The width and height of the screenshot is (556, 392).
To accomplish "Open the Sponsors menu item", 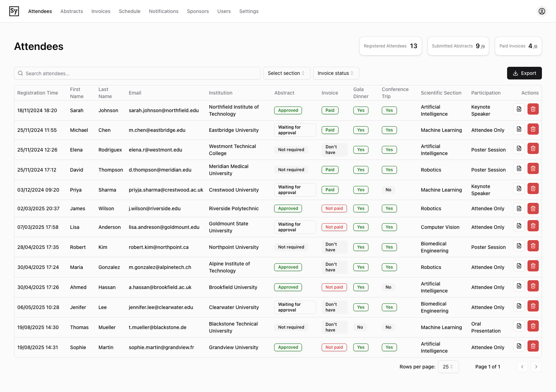I will [x=198, y=11].
